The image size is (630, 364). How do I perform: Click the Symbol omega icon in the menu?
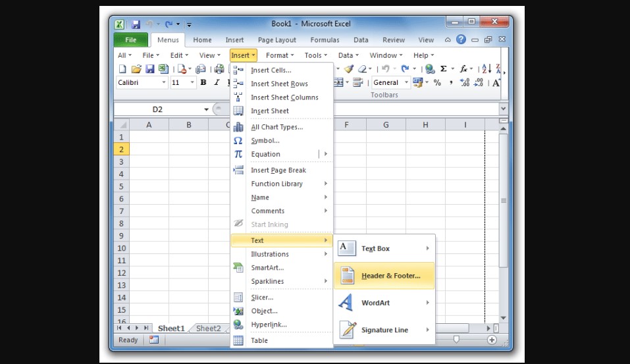pyautogui.click(x=238, y=141)
